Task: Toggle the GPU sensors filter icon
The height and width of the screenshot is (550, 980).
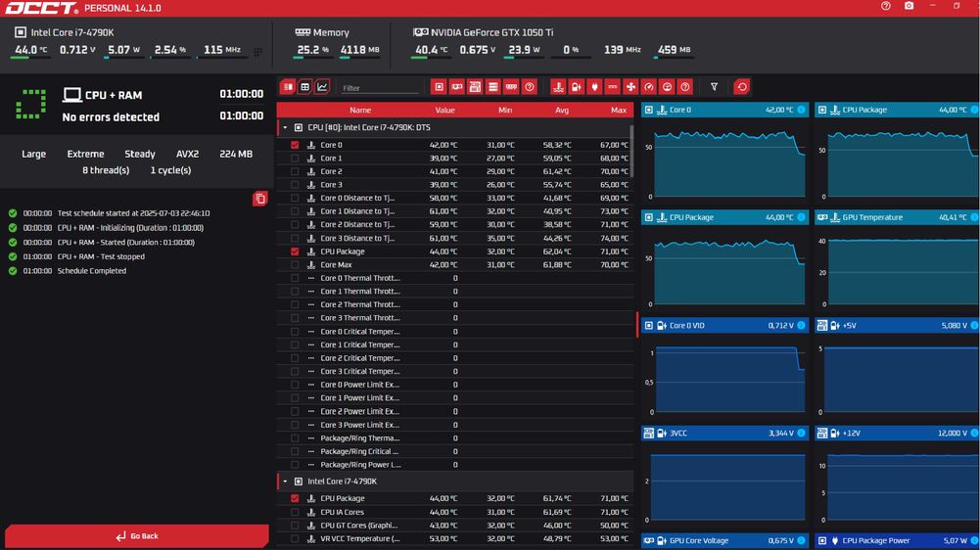Action: pyautogui.click(x=457, y=87)
